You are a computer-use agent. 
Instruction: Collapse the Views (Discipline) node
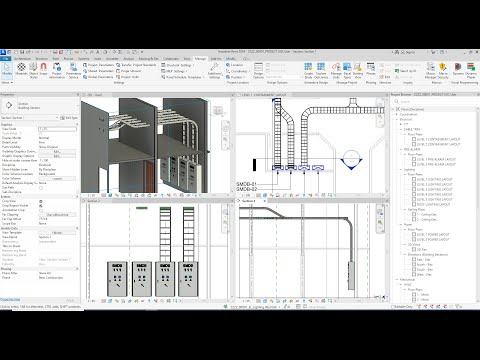click(x=393, y=109)
